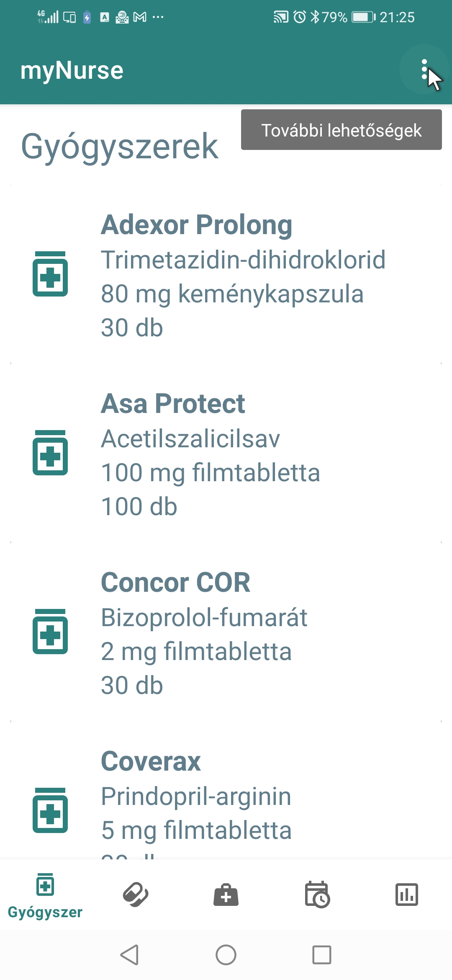452x980 pixels.
Task: Open the statistics chart tab
Action: (x=407, y=895)
